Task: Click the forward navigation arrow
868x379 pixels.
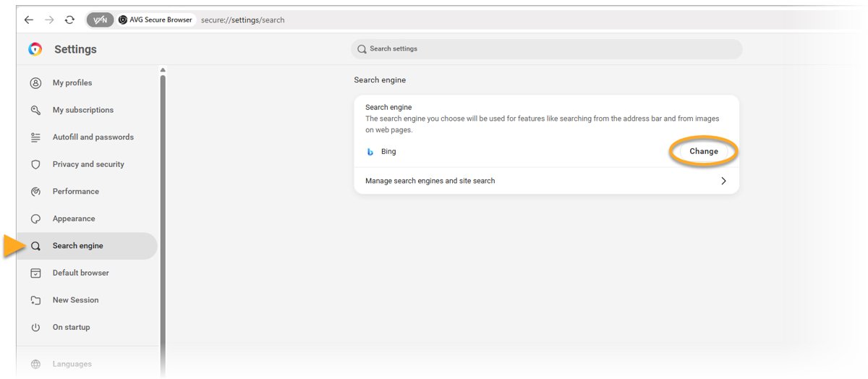Action: coord(49,20)
